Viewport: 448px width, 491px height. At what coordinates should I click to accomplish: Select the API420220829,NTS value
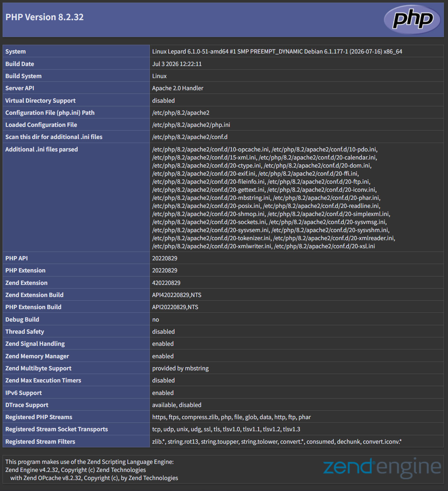tap(177, 295)
